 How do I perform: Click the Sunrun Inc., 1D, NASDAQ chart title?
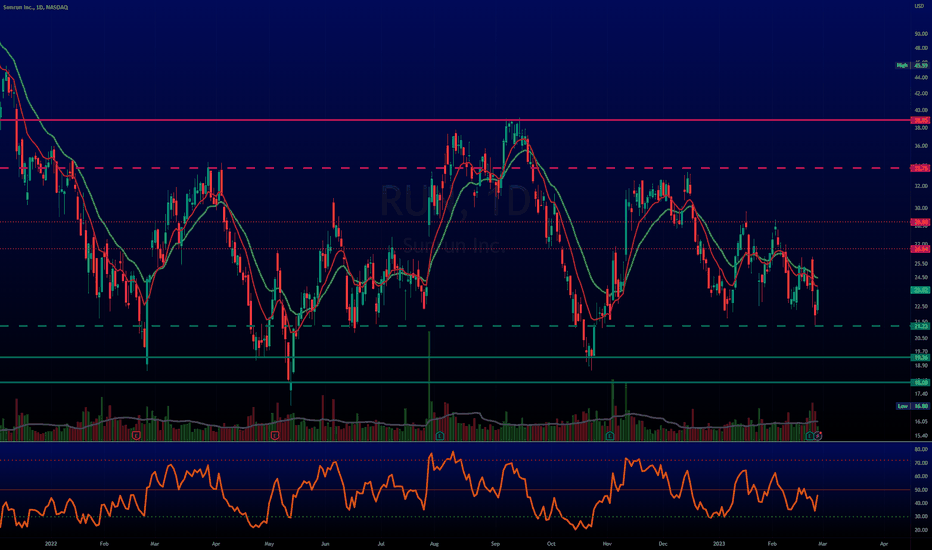(36, 7)
